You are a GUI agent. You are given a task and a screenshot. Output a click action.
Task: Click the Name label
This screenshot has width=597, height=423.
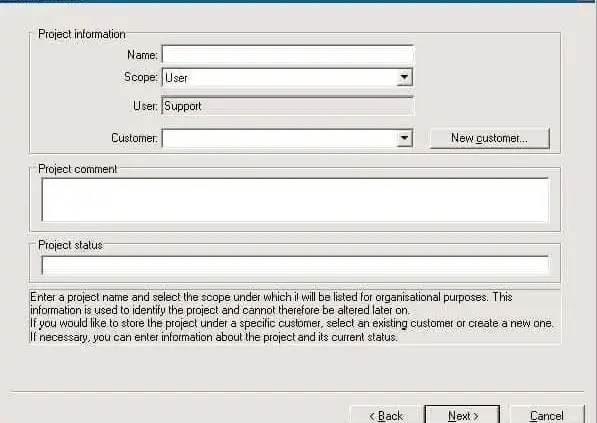142,55
